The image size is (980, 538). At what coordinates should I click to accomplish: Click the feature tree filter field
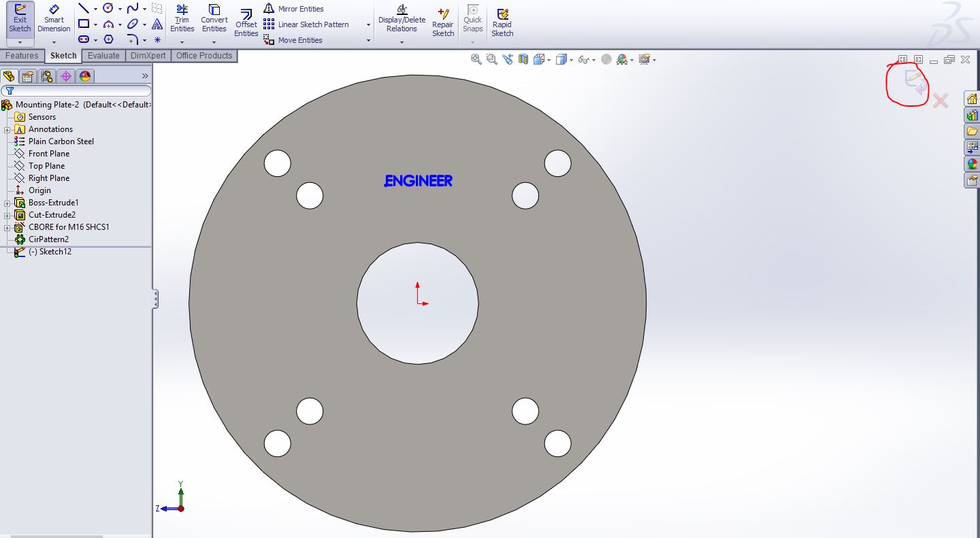tap(76, 90)
